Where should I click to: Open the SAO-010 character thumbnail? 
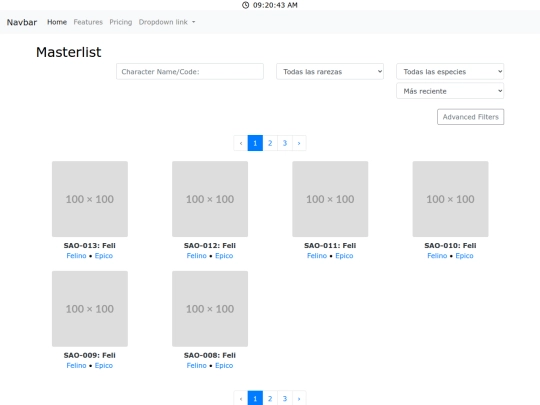tap(450, 199)
